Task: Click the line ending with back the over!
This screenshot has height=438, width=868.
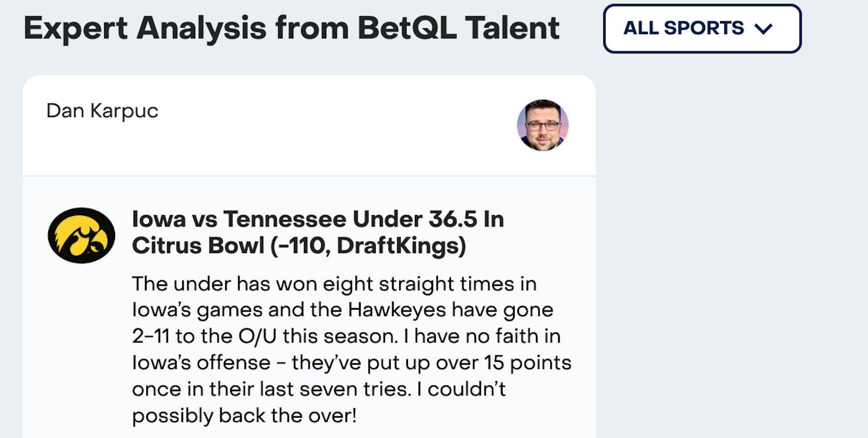Action: pyautogui.click(x=244, y=416)
